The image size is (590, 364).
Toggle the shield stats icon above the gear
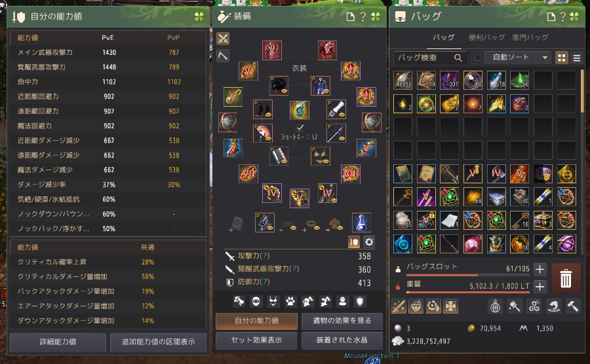(x=354, y=242)
